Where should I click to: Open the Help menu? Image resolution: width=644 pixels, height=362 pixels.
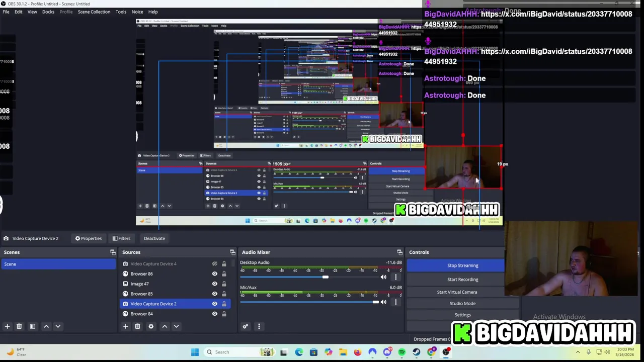click(153, 12)
